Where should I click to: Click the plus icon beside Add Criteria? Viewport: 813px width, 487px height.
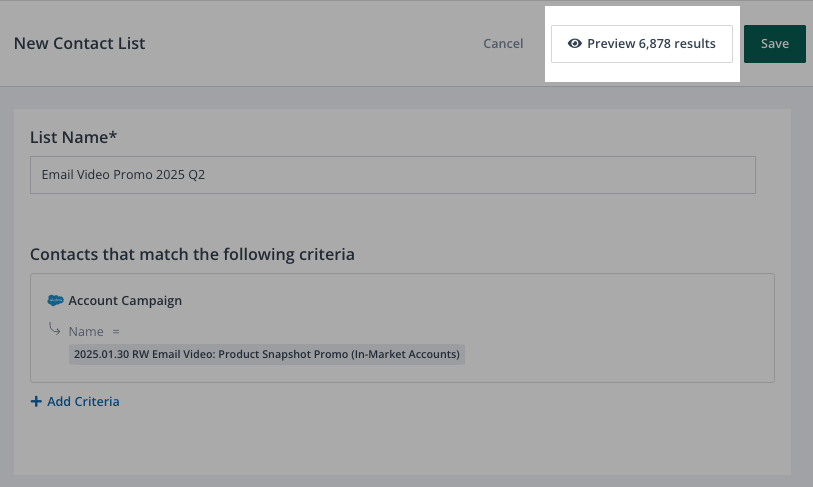click(37, 402)
